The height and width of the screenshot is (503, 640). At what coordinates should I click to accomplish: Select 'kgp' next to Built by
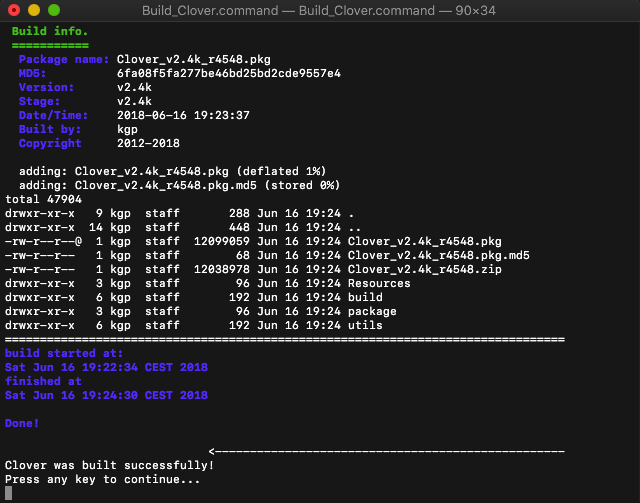click(x=127, y=130)
